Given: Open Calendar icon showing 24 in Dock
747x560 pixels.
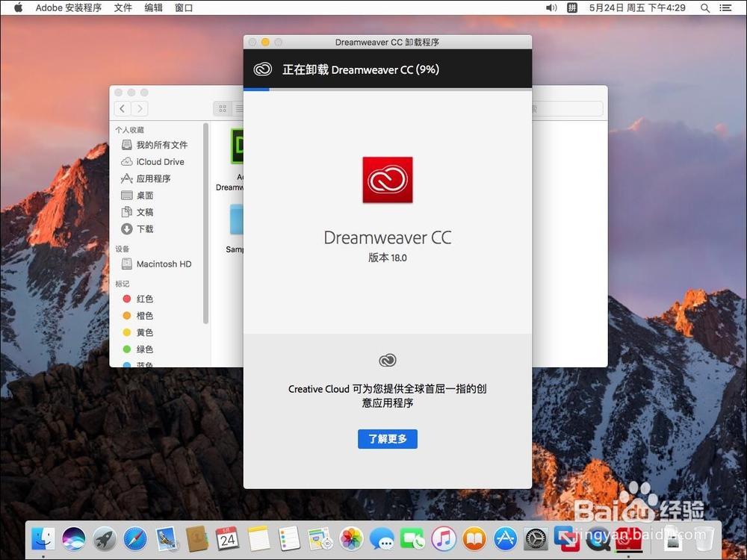Looking at the screenshot, I should point(228,539).
